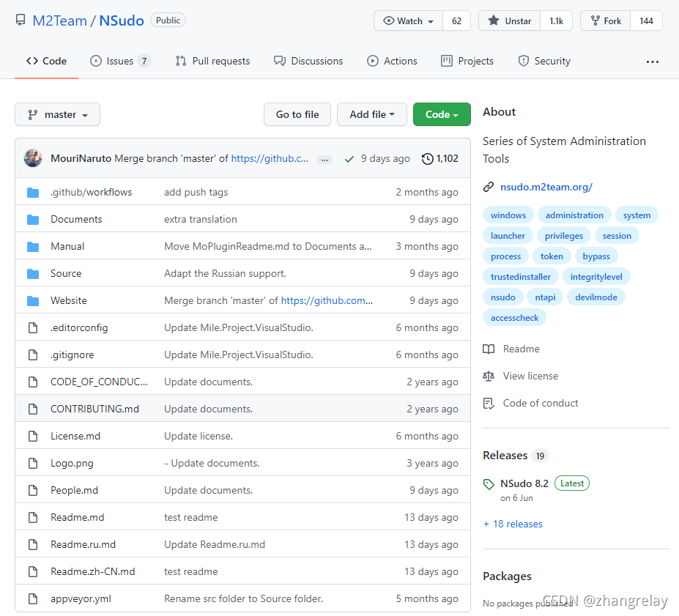The height and width of the screenshot is (616, 679).
Task: Switch to the Code tab
Action: [x=46, y=61]
